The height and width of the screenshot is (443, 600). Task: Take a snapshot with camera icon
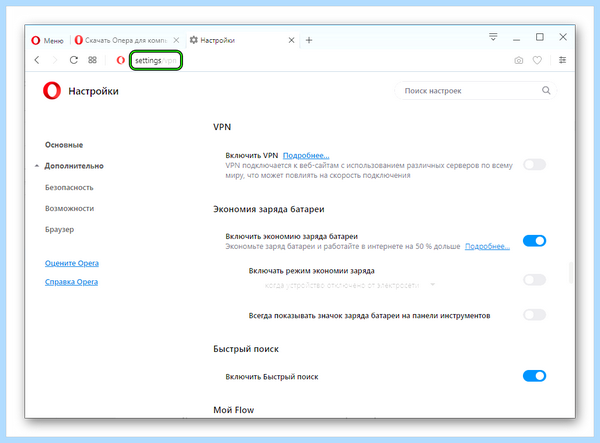click(x=518, y=60)
